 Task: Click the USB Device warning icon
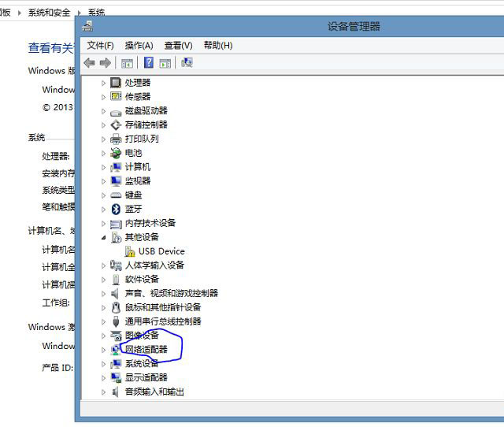tap(130, 251)
